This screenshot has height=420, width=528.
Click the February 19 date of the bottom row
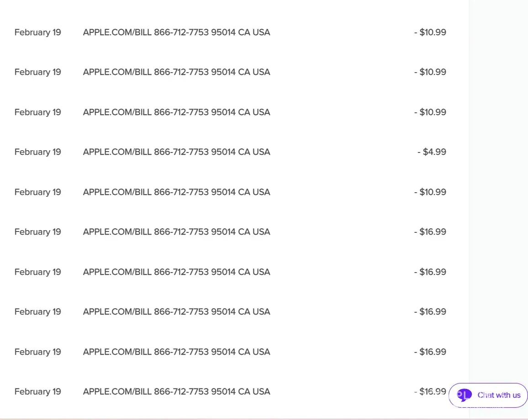coord(37,392)
